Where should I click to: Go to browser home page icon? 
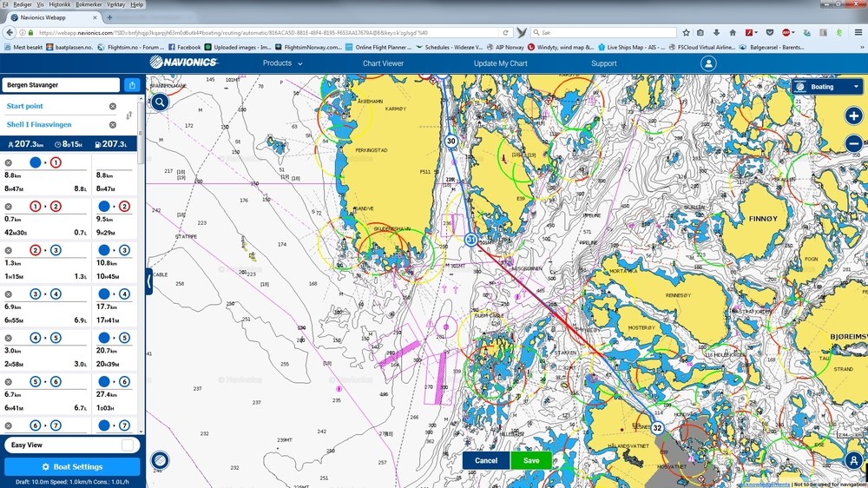733,33
